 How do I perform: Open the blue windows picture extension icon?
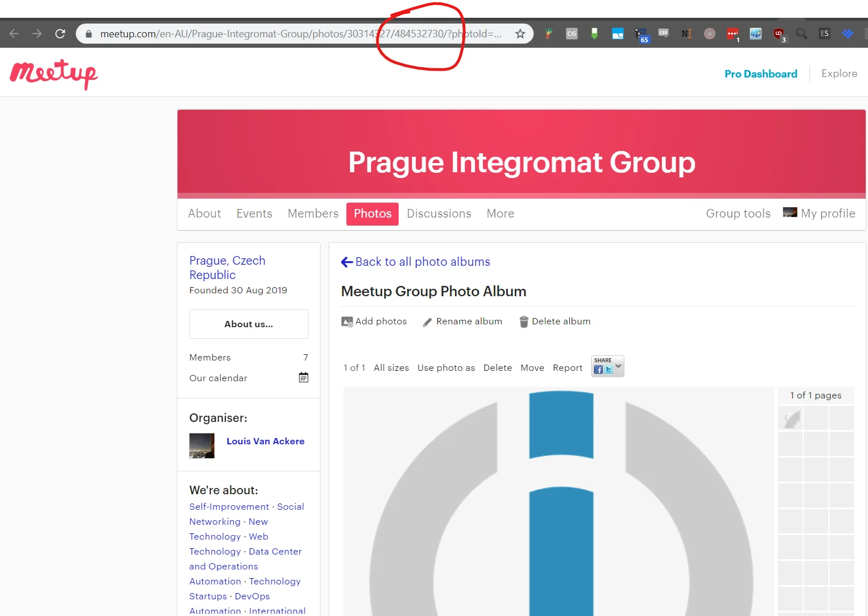tap(756, 34)
